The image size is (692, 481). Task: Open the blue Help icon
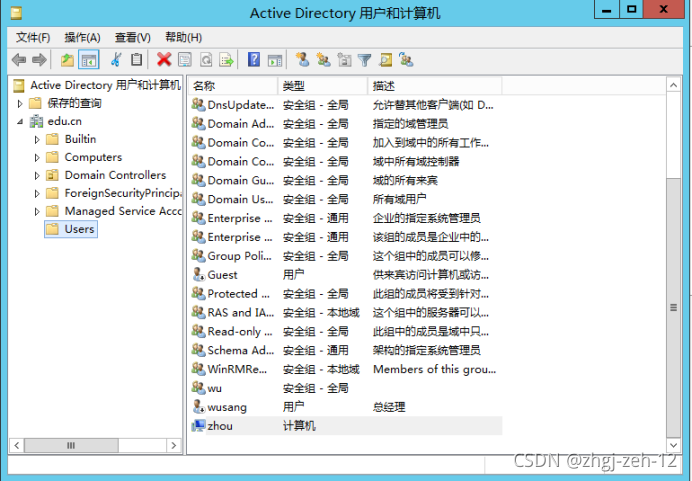pos(254,60)
